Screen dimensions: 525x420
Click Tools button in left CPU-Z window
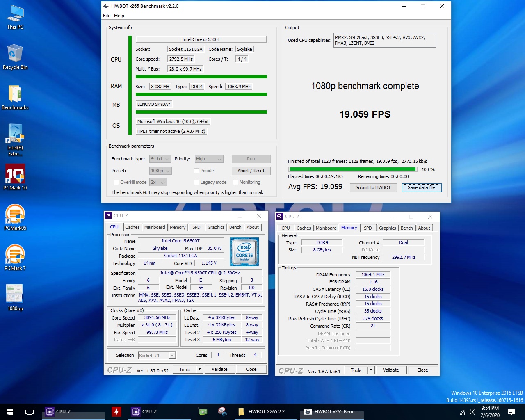pos(185,369)
